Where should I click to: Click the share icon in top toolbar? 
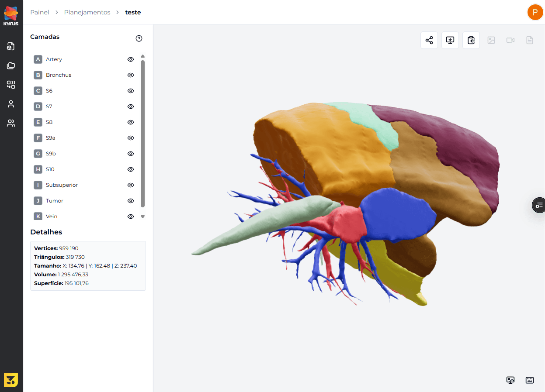(x=429, y=40)
